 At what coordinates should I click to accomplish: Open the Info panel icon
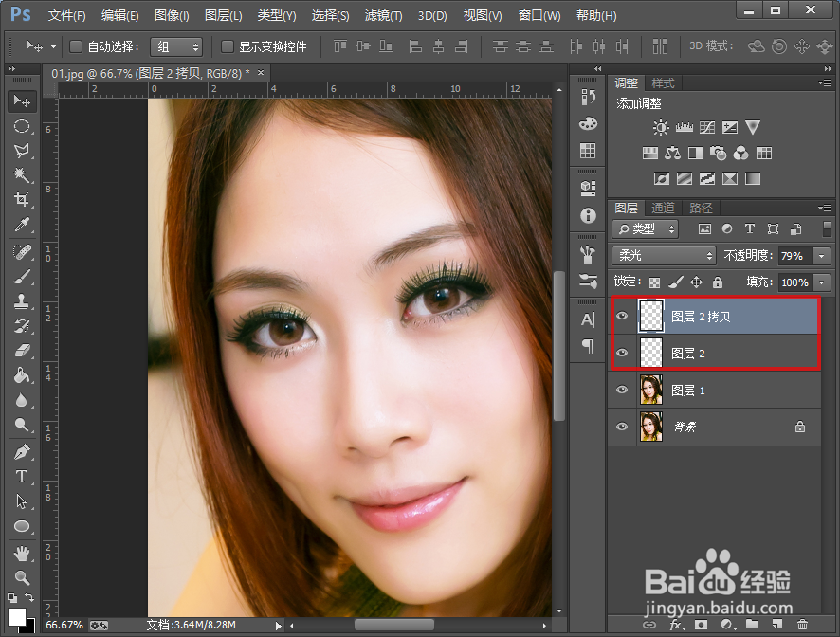tap(588, 215)
